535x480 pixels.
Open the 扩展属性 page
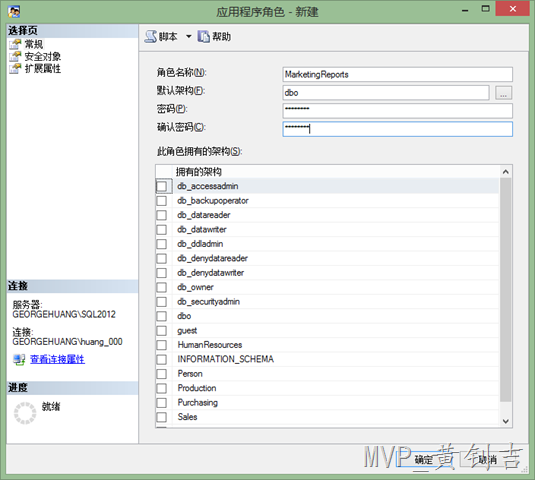43,69
